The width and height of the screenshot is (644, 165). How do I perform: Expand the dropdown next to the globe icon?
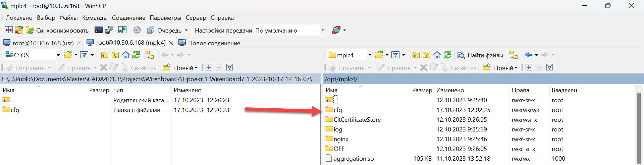click(x=344, y=30)
